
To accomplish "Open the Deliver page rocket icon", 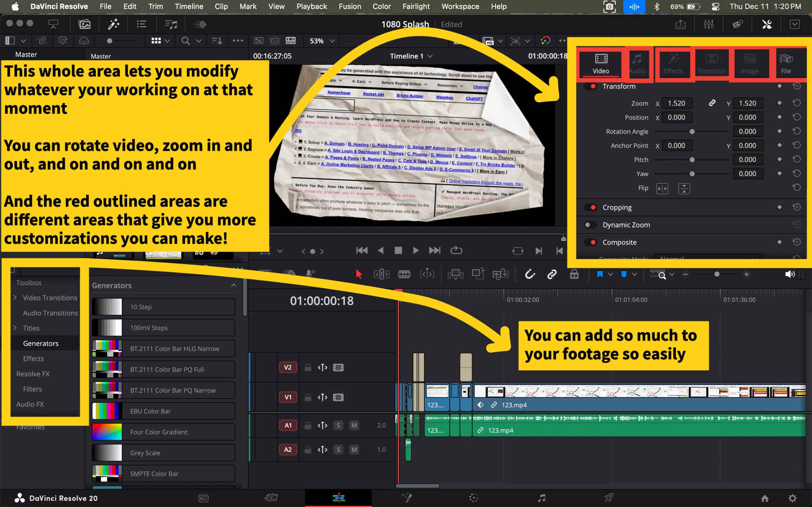I will point(609,497).
